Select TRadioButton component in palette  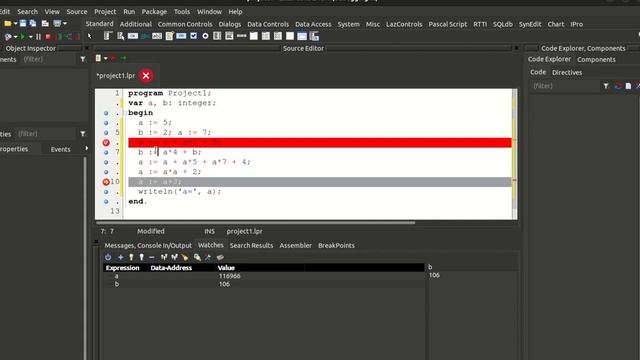pos(205,36)
